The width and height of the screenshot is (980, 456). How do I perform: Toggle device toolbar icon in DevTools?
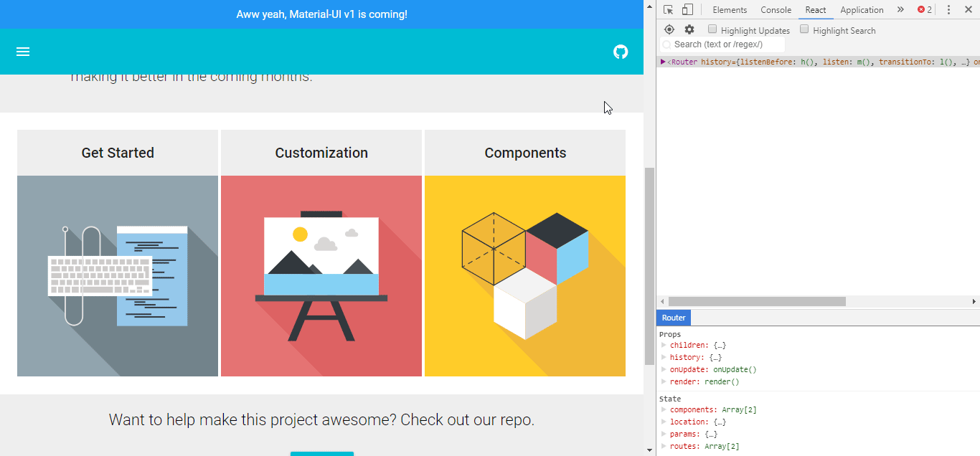pyautogui.click(x=687, y=10)
